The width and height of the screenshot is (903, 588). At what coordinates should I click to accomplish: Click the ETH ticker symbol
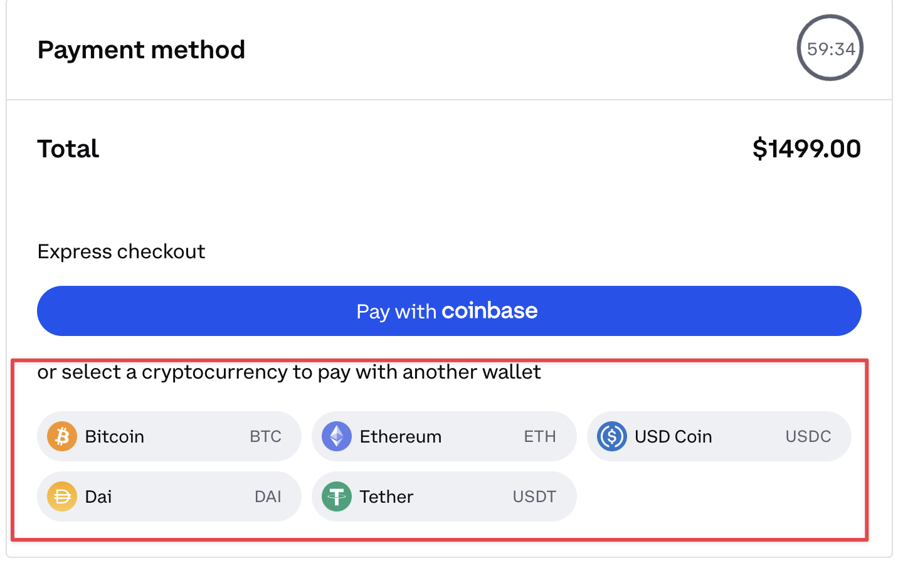540,436
